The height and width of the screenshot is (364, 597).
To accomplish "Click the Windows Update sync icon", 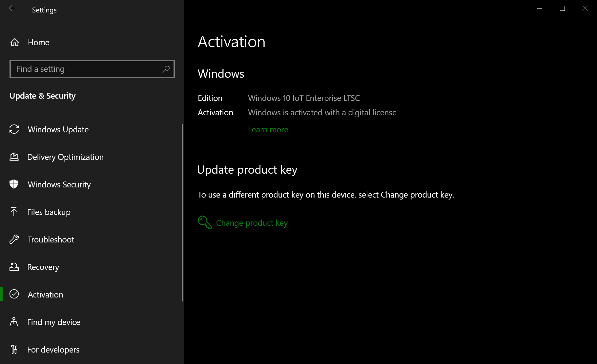I will tap(14, 129).
